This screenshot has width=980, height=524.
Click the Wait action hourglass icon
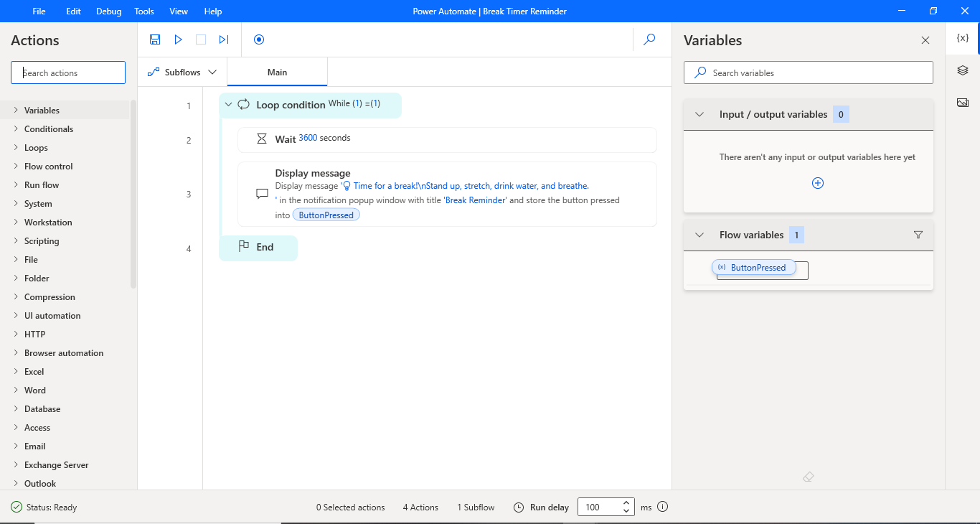262,139
